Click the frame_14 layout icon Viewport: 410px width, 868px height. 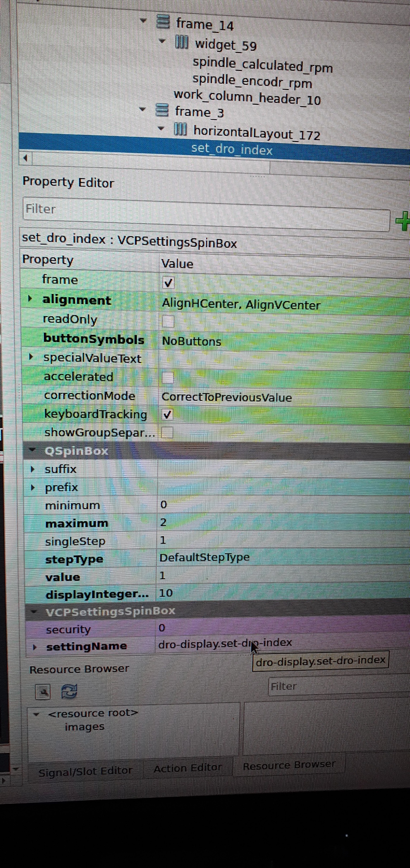pos(163,22)
